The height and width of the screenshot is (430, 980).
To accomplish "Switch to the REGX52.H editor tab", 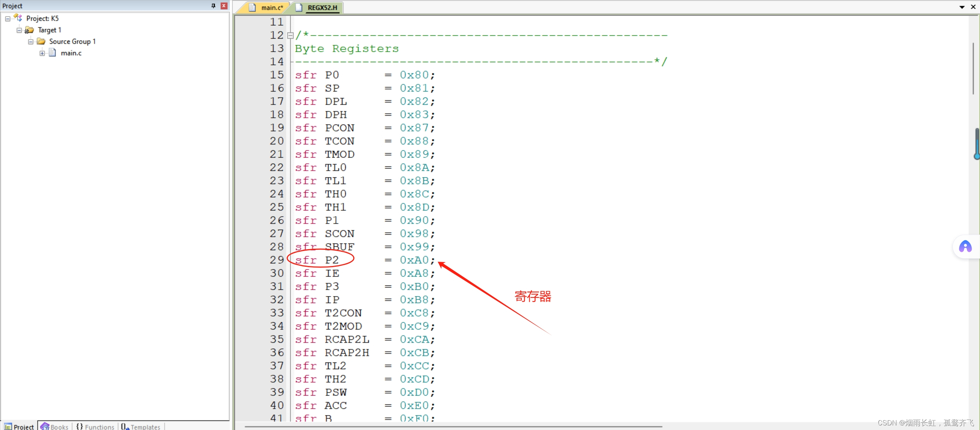I will click(x=322, y=8).
